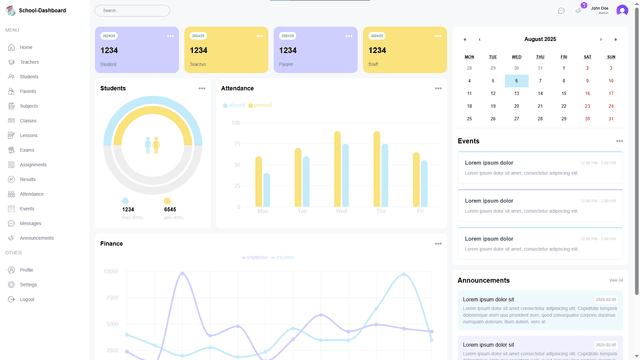
Task: Open the chat messages icon in header
Action: pos(561,11)
